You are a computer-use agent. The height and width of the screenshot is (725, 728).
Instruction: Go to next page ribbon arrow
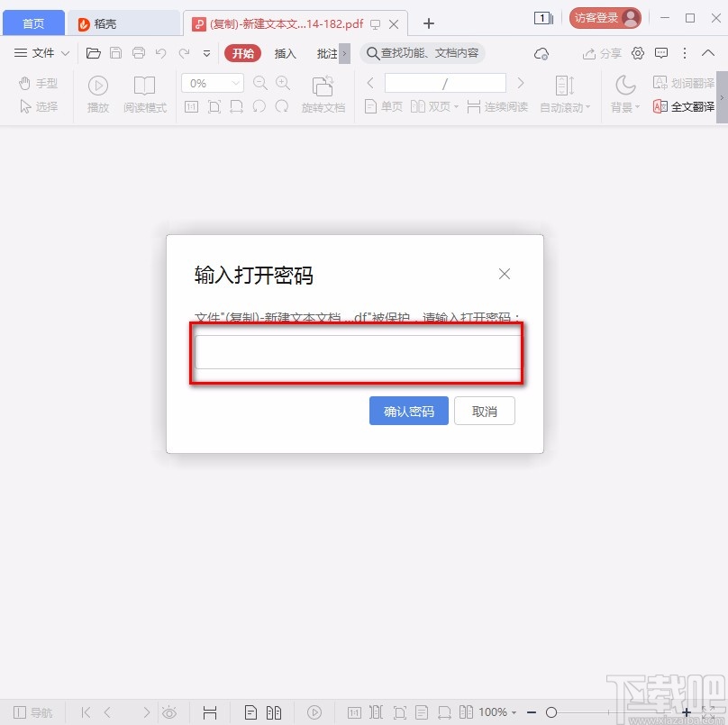(x=521, y=83)
